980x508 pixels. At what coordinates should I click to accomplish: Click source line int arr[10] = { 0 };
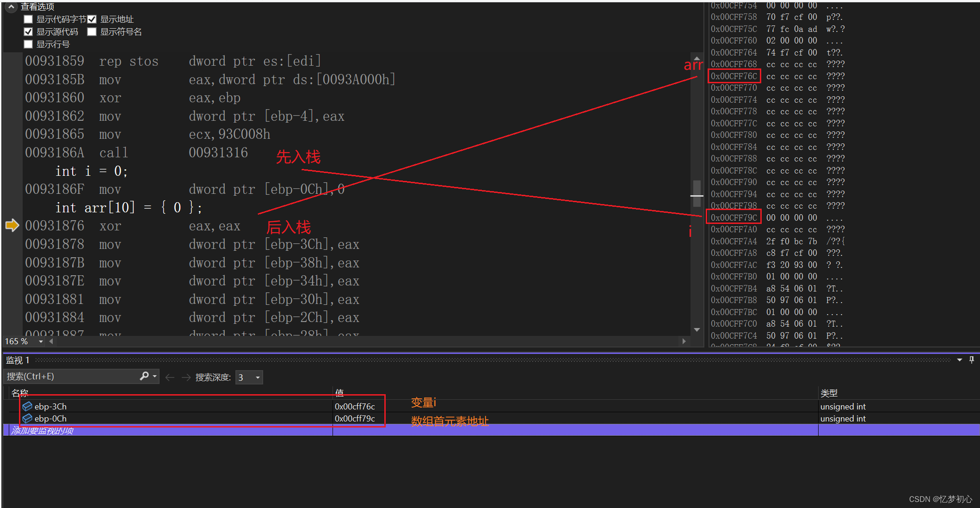pyautogui.click(x=129, y=208)
